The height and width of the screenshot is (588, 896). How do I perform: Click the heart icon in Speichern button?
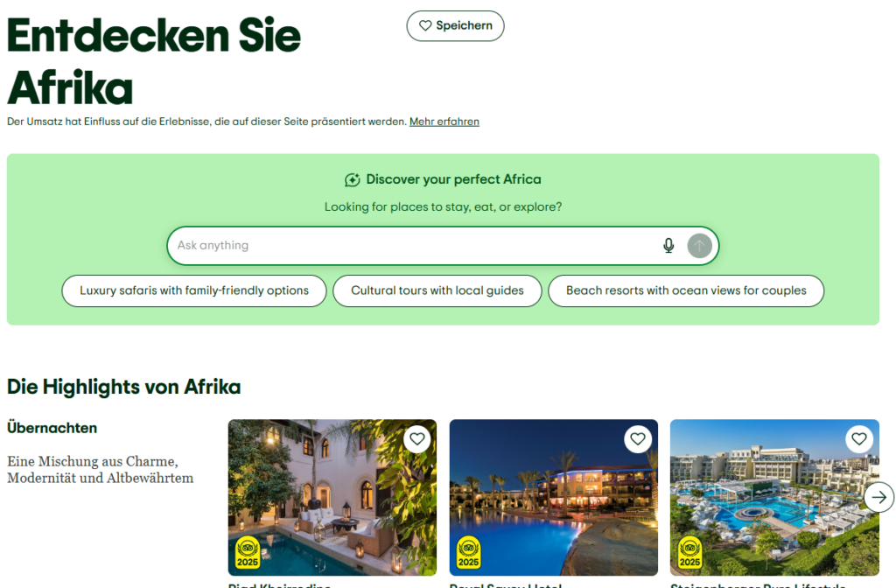click(x=425, y=25)
